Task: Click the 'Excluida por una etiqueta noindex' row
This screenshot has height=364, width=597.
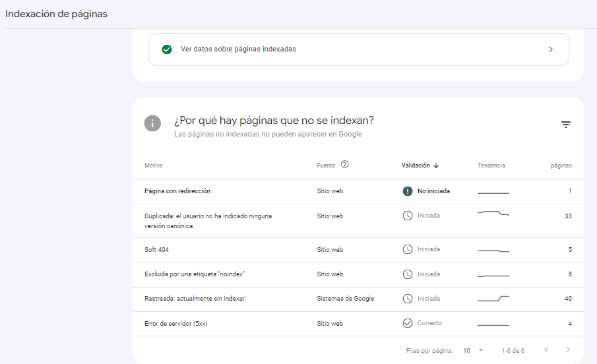Action: pyautogui.click(x=358, y=274)
